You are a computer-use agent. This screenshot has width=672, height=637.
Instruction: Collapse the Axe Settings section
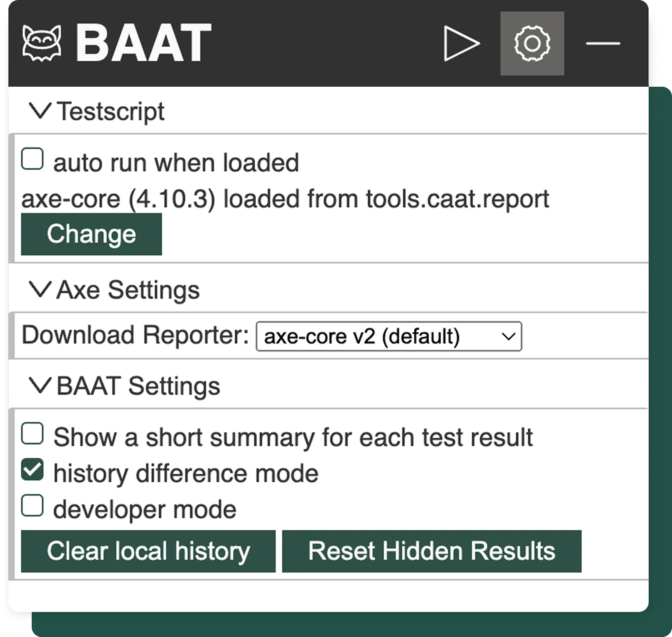pyautogui.click(x=114, y=290)
